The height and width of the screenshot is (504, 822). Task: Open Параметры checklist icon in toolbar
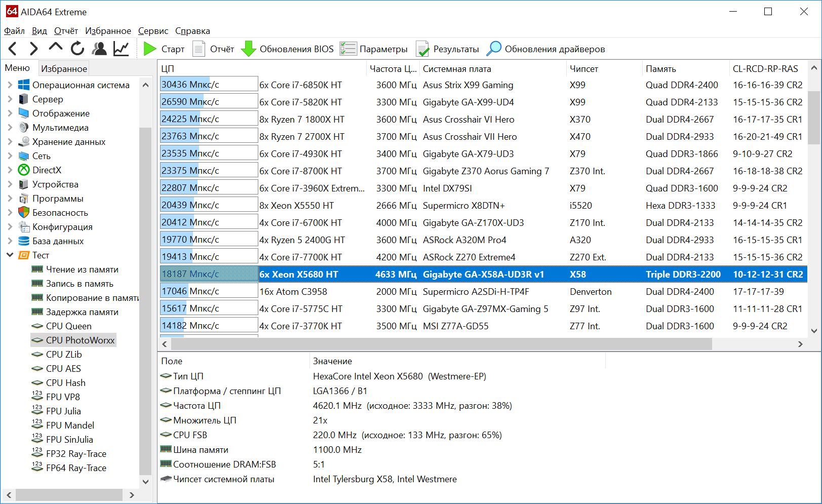tap(348, 49)
